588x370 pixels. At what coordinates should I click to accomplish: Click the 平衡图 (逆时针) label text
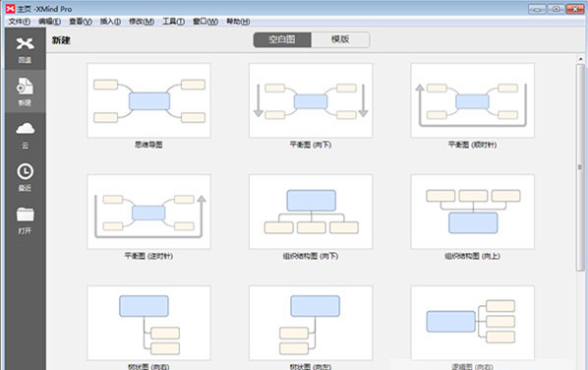[x=148, y=256]
